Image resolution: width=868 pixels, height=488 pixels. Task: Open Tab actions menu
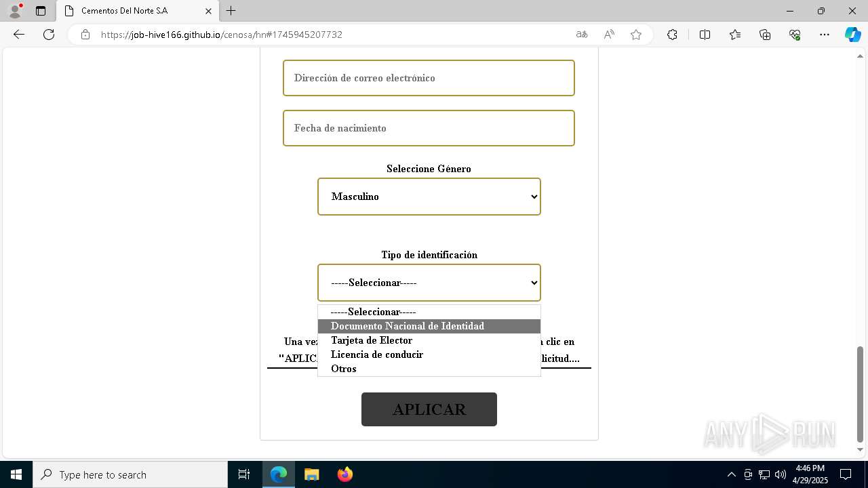pyautogui.click(x=41, y=11)
